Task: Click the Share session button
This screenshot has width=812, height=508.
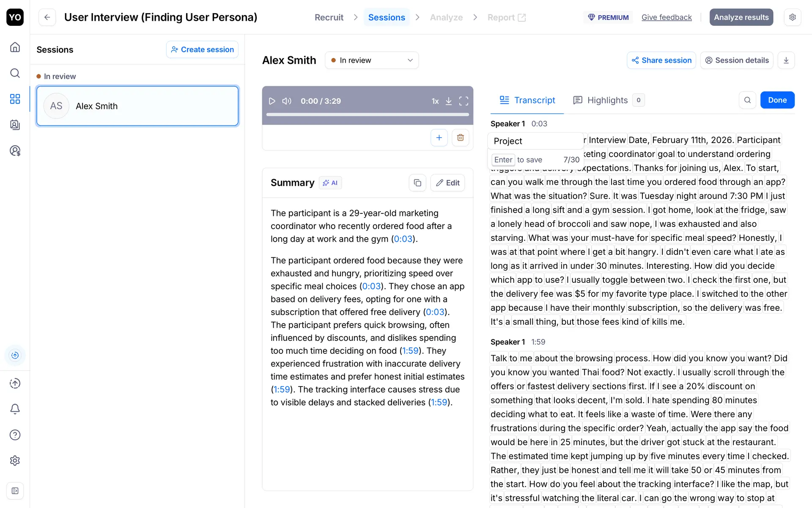Action: [x=661, y=61]
